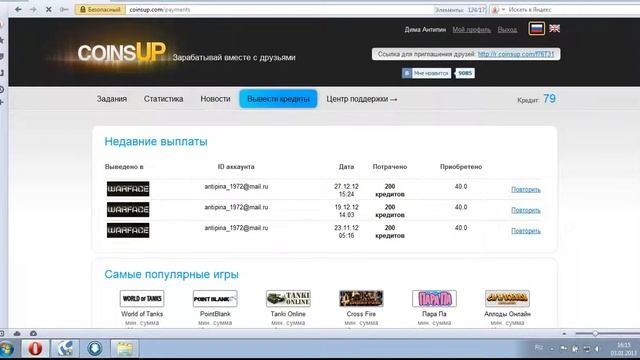Image resolution: width=640 pixels, height=360 pixels.
Task: Click the Warface logo in 19.12.12 row
Action: coord(128,210)
